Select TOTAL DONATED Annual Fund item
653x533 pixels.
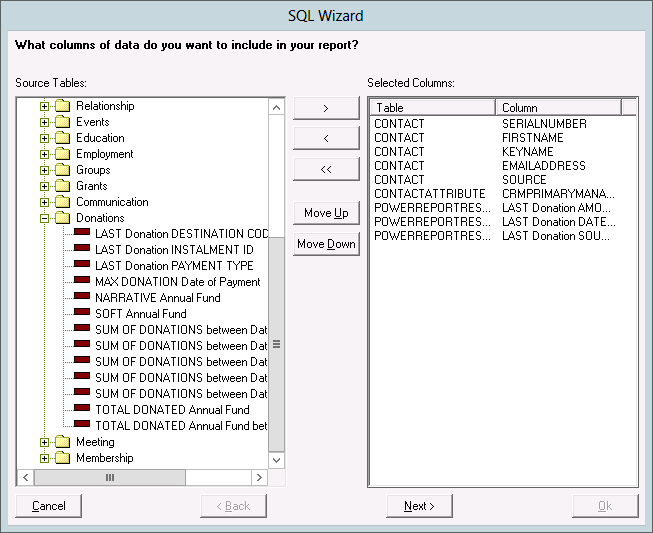172,410
